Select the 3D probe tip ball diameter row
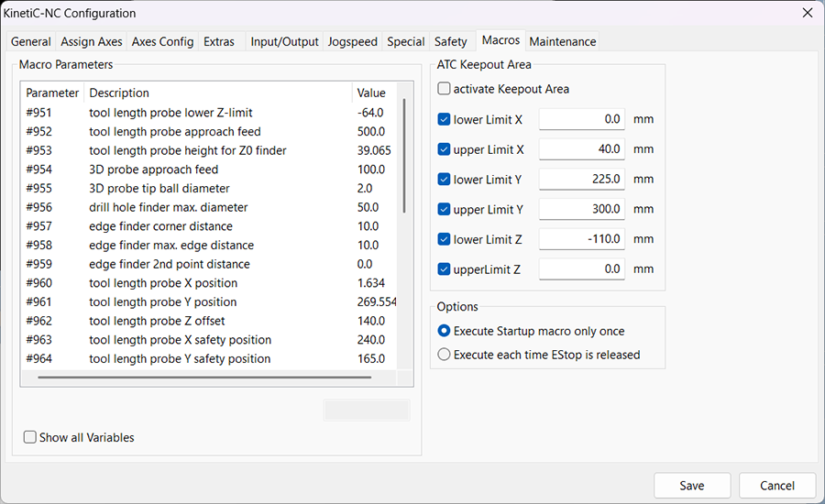 point(209,189)
